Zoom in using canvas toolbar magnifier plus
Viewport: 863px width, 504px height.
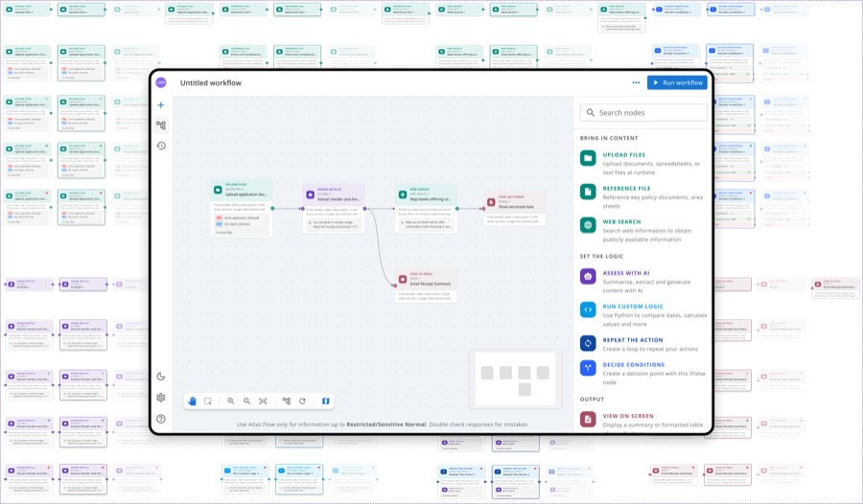pos(231,401)
